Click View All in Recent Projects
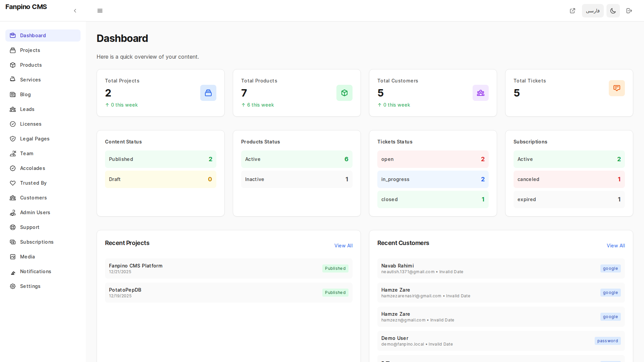 (343, 246)
